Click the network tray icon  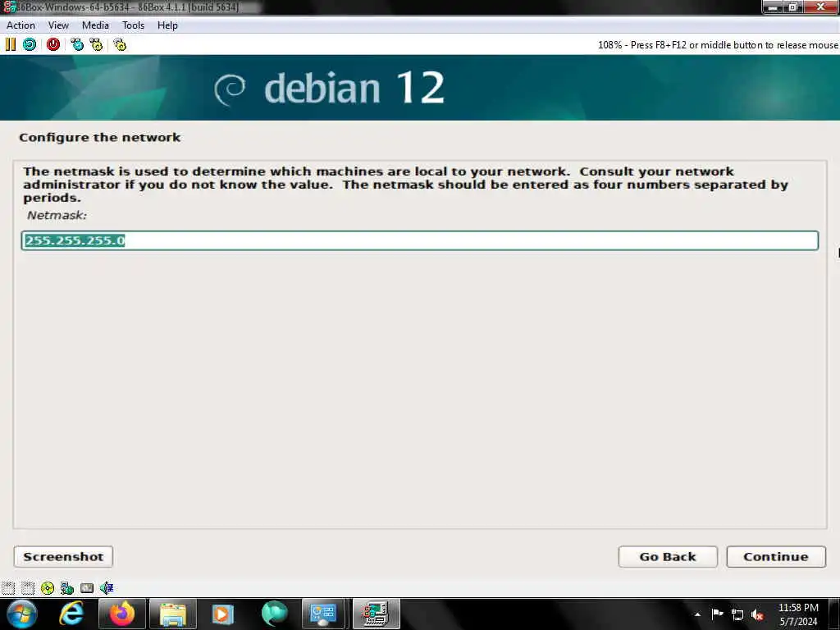[x=737, y=615]
